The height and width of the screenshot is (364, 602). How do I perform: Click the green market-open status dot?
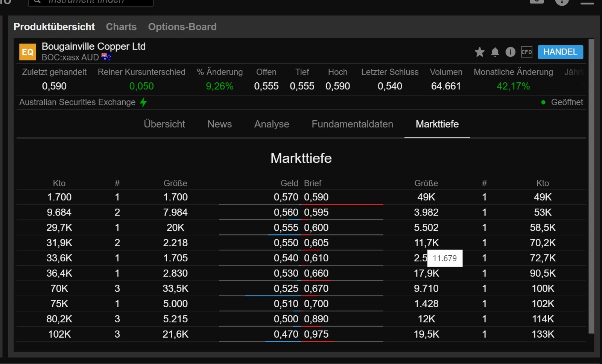543,102
